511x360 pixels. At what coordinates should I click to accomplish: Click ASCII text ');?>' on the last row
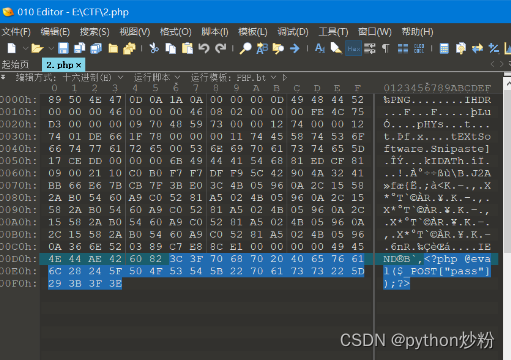396,283
